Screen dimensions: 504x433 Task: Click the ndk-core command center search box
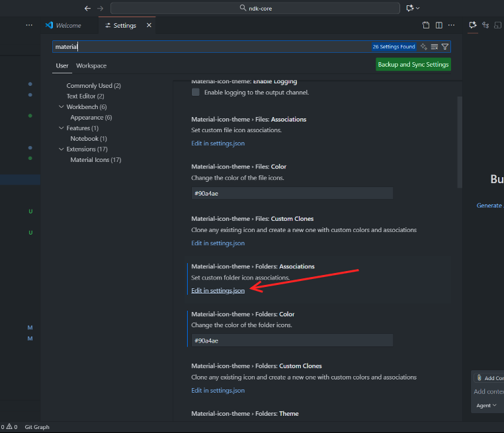pos(255,8)
